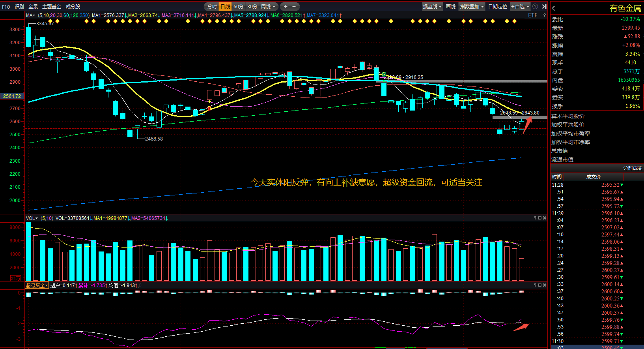Click the 2618.59 - 2643.80 gap label

coord(520,113)
